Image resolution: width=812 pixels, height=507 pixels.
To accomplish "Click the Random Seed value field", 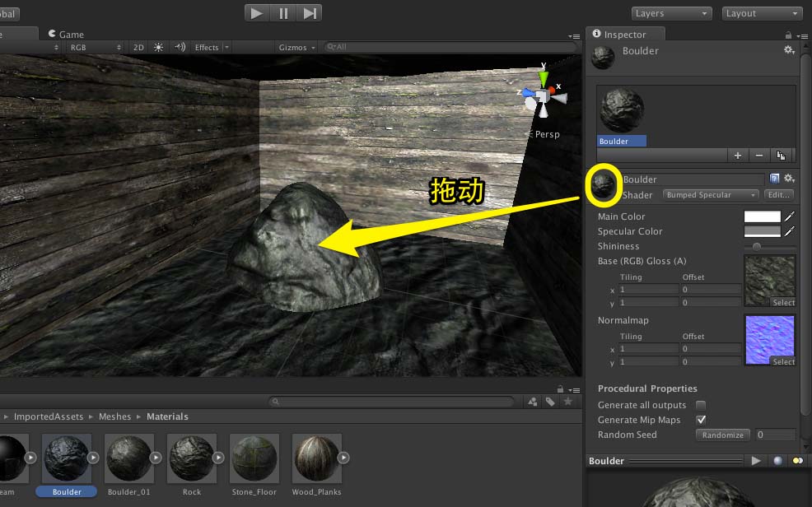I will coord(775,435).
